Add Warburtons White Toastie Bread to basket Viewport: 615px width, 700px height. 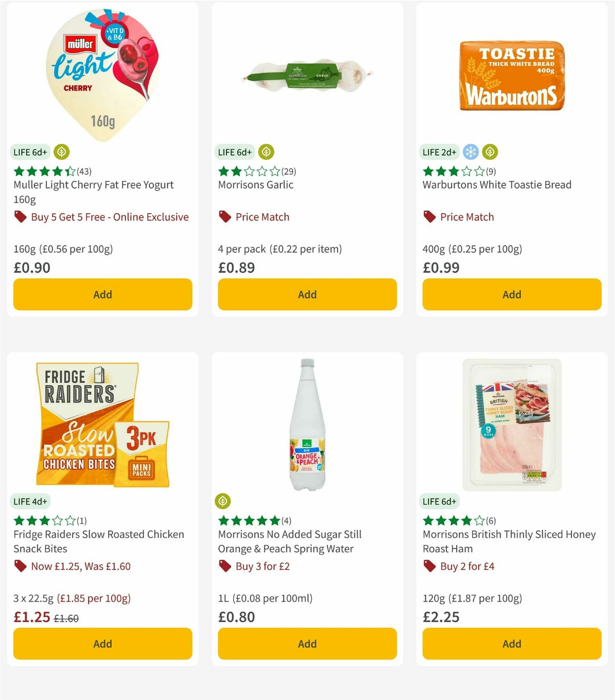(x=511, y=295)
